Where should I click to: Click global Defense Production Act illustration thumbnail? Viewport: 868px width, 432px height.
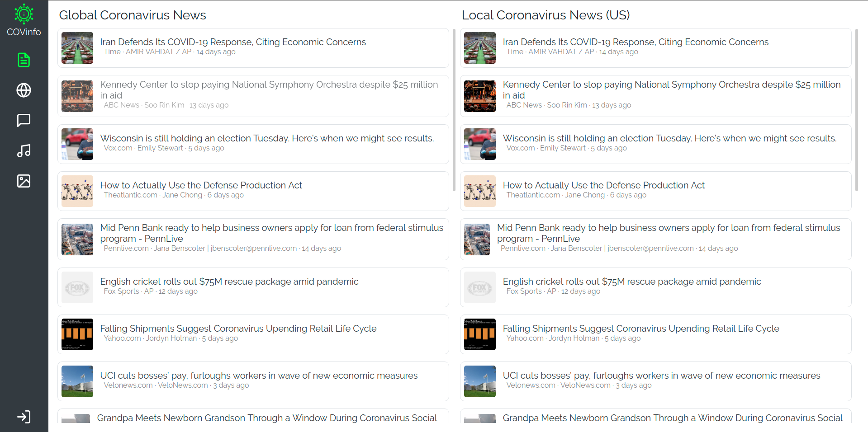(77, 191)
